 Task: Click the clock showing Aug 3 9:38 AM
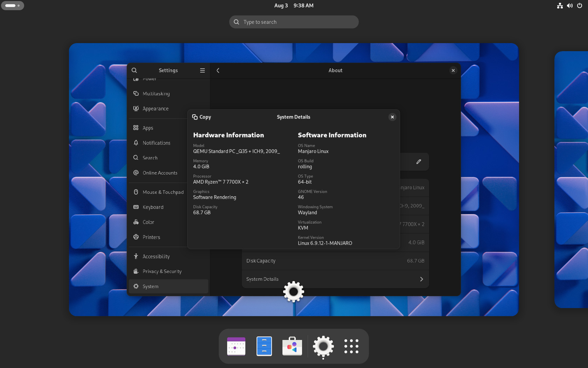pos(294,6)
